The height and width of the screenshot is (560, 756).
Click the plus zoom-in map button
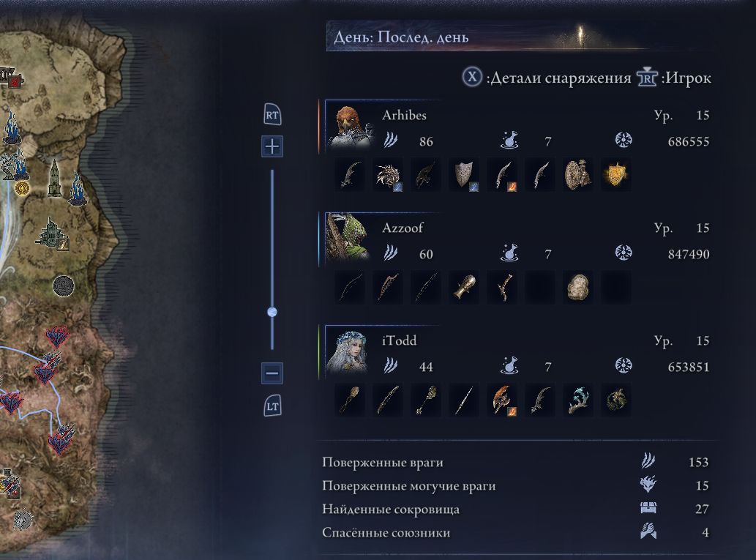(272, 146)
